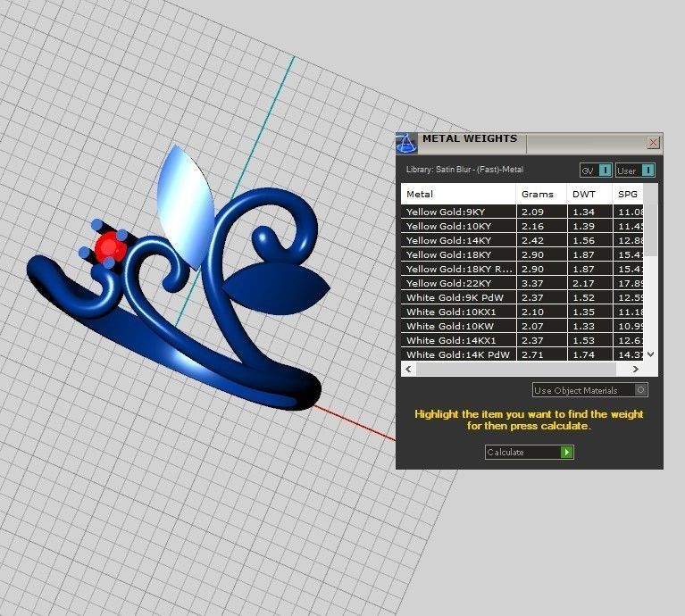Click the horizontal scrollbar left arrow

click(x=408, y=370)
